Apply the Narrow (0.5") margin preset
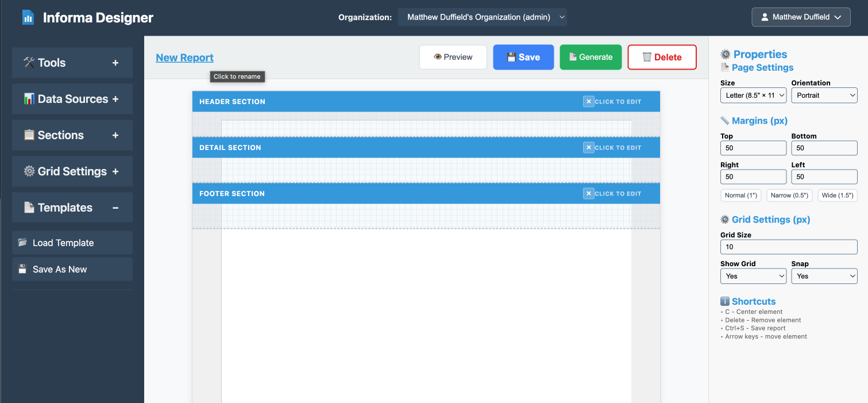Screen dimensions: 868x403 click(x=789, y=195)
